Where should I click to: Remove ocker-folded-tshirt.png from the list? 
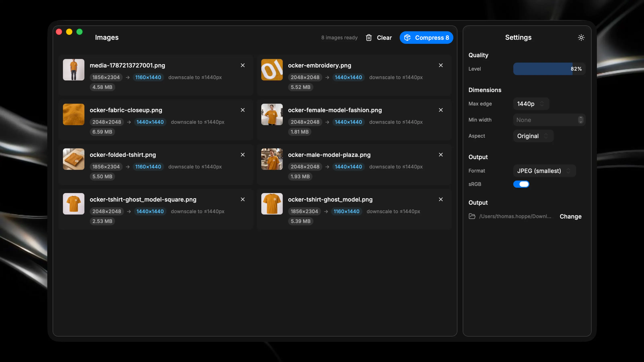[x=243, y=155]
